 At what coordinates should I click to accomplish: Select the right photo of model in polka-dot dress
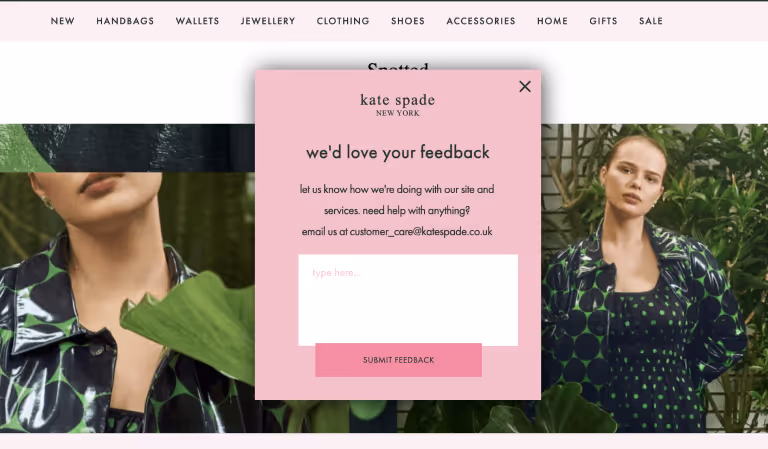[x=654, y=278]
